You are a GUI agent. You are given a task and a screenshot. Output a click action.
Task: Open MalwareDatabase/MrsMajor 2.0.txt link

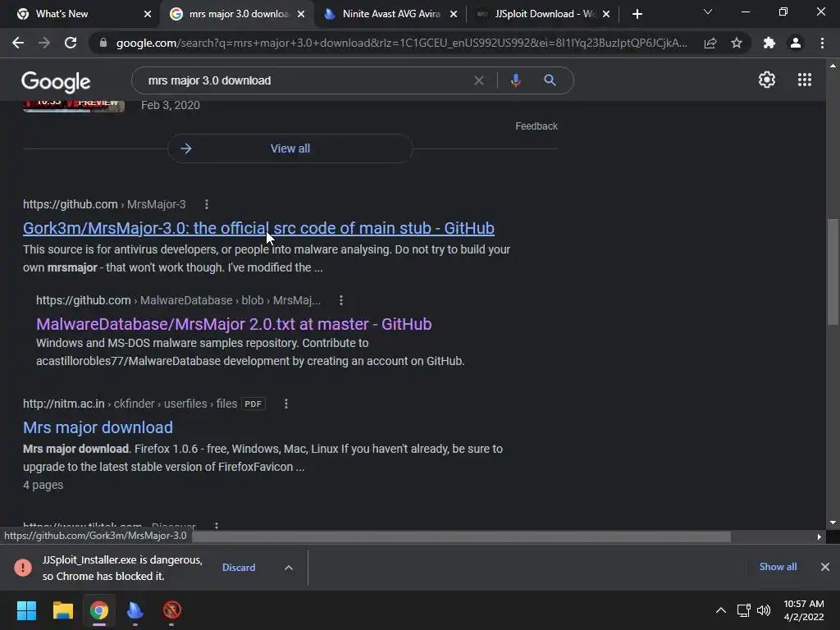[234, 324]
